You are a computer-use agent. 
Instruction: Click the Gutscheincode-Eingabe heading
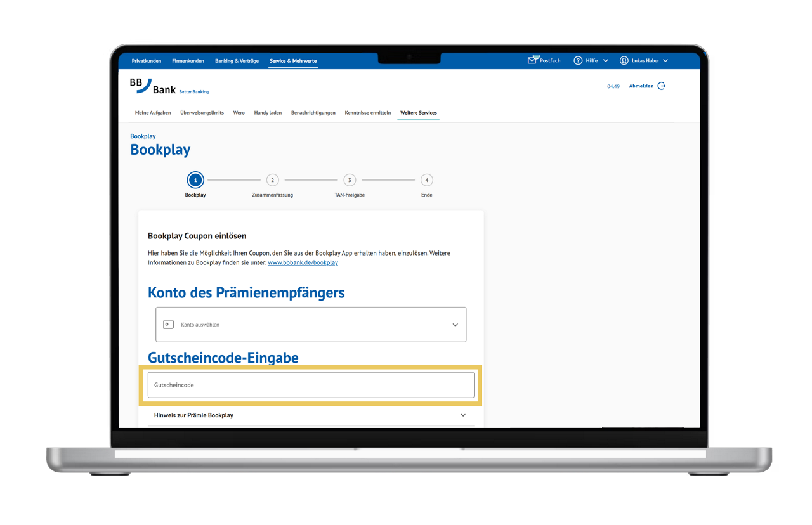(x=223, y=358)
